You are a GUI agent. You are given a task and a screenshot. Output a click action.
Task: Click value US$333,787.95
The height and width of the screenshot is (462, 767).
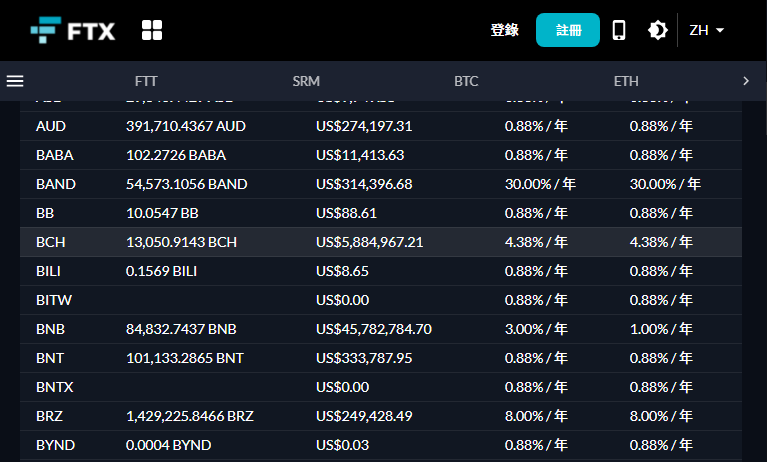[364, 358]
